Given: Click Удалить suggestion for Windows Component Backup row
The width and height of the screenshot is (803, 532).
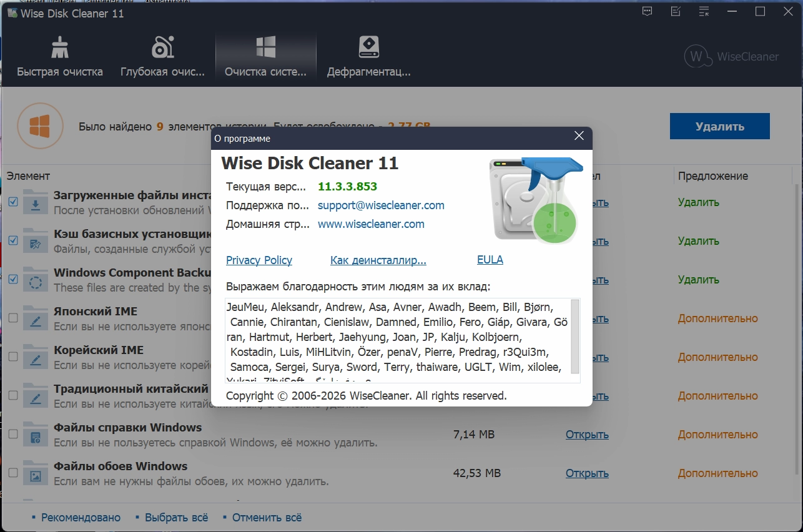Looking at the screenshot, I should pos(699,280).
